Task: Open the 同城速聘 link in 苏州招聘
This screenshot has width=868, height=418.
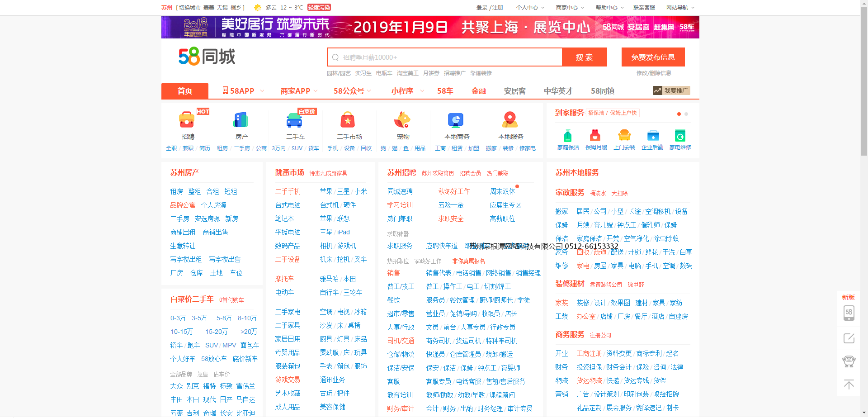Action: coord(400,191)
